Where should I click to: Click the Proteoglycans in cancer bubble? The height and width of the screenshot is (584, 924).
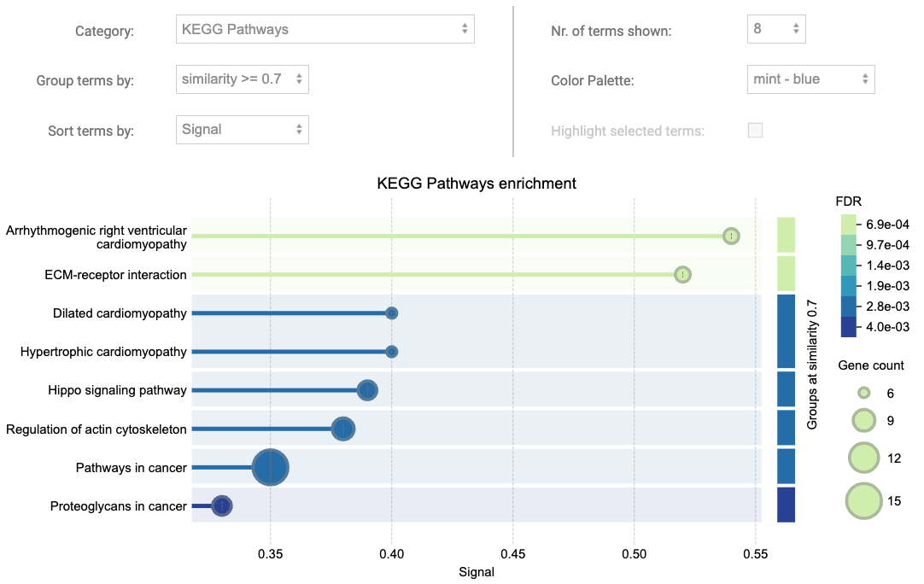(x=222, y=505)
